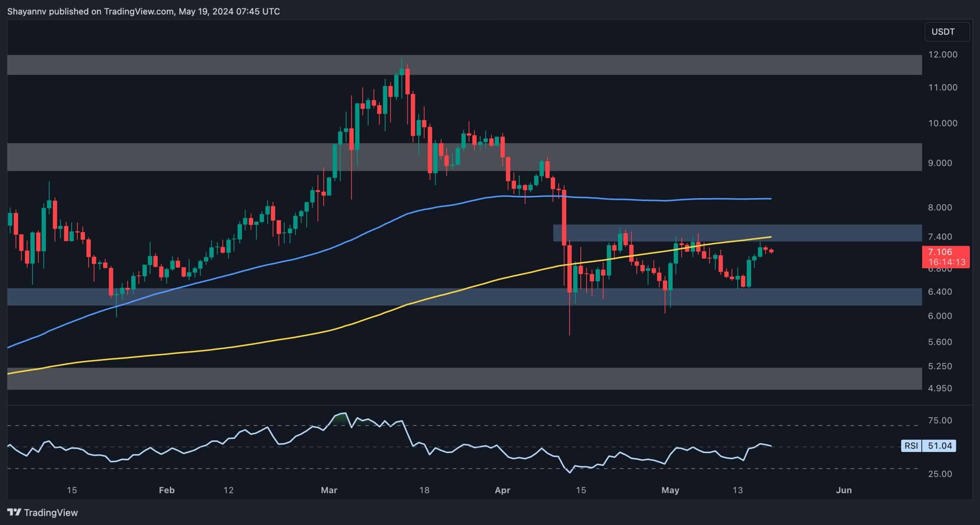980x525 pixels.
Task: Click the bottom gray zone near 5.250
Action: (x=459, y=378)
